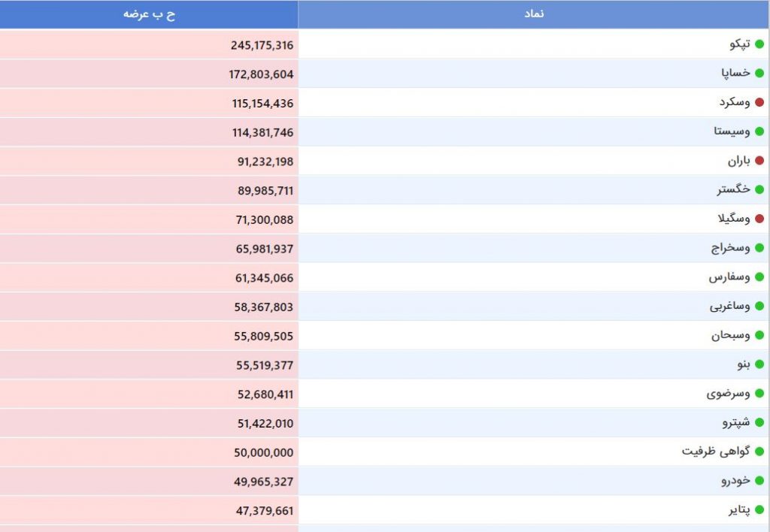Click the value 50,000,000 cell

tap(149, 452)
